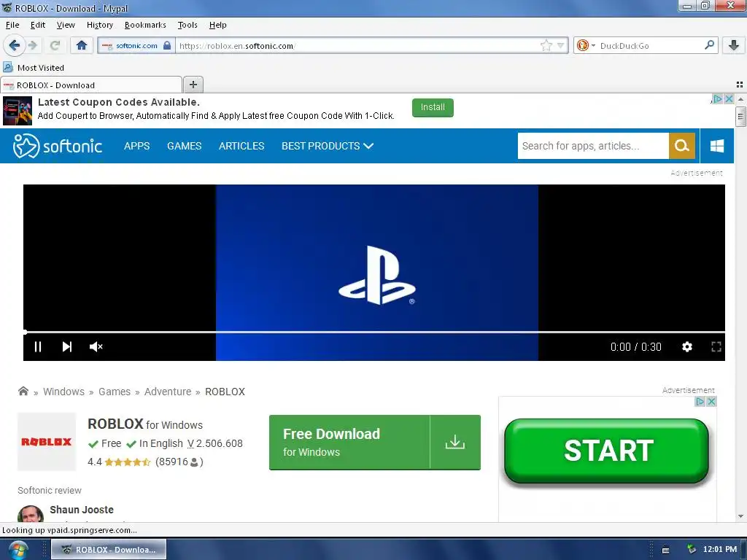Open the bookmark dropdown arrow beside star
Image resolution: width=747 pixels, height=560 pixels.
click(561, 45)
